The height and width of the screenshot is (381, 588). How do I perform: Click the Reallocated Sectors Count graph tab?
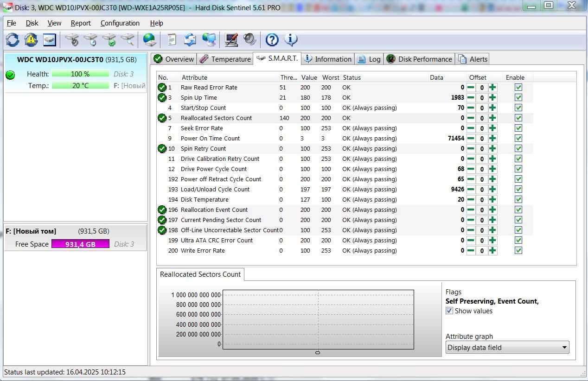[200, 274]
